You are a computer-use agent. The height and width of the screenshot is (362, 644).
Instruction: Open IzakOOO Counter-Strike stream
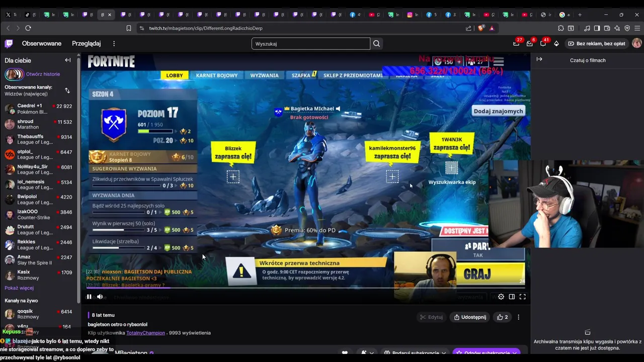click(39, 215)
